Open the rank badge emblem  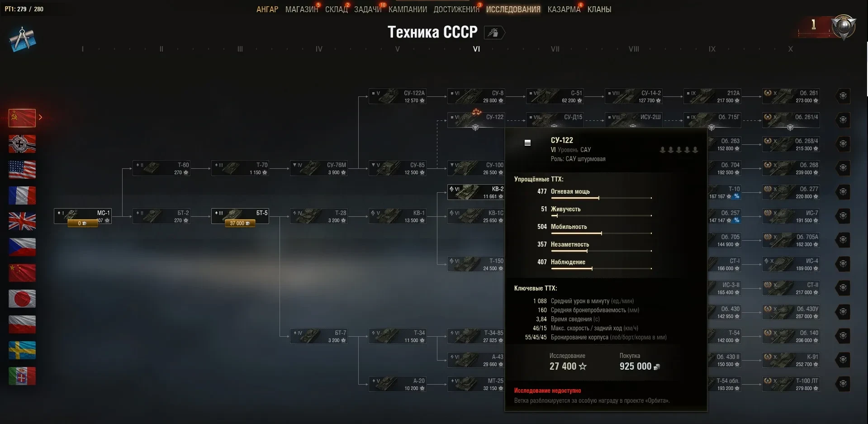(844, 26)
